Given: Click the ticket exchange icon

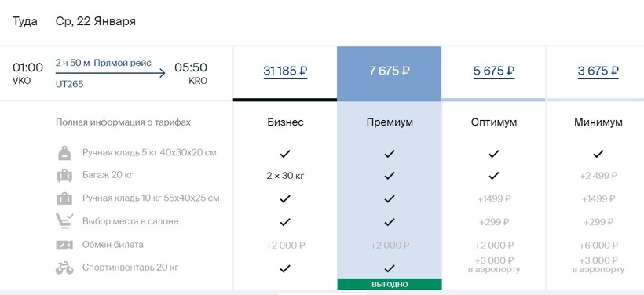Looking at the screenshot, I should [x=64, y=245].
